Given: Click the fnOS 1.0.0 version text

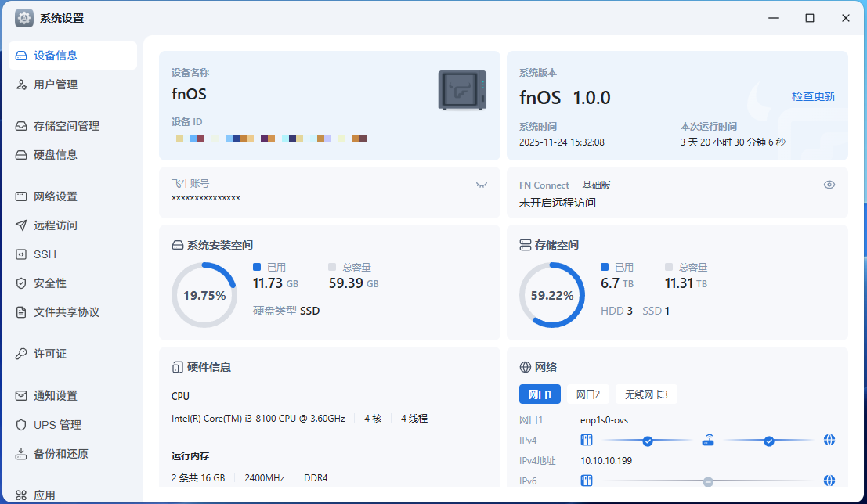Looking at the screenshot, I should (565, 98).
